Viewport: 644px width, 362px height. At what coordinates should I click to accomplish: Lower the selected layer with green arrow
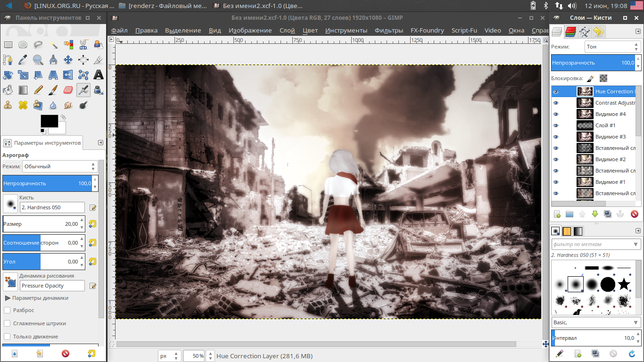595,214
